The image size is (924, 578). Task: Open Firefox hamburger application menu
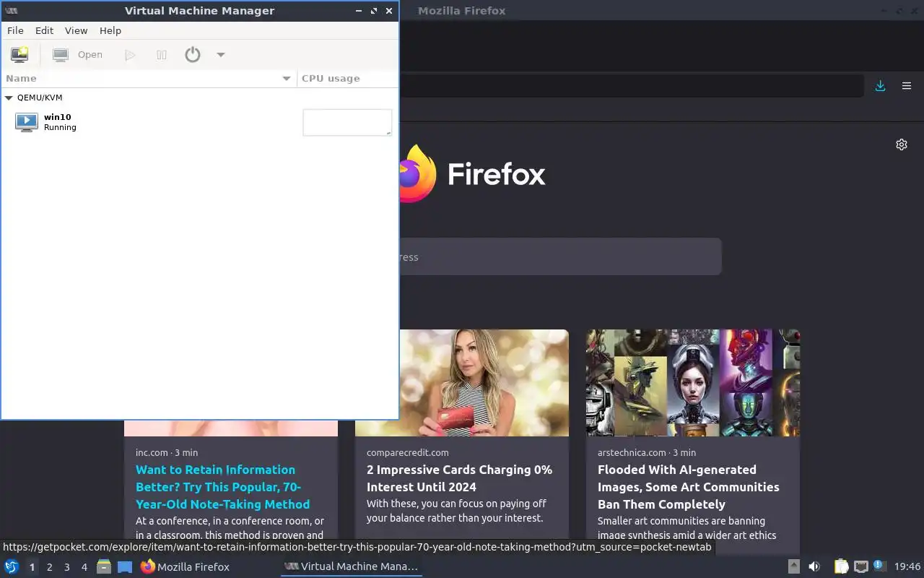click(x=907, y=85)
